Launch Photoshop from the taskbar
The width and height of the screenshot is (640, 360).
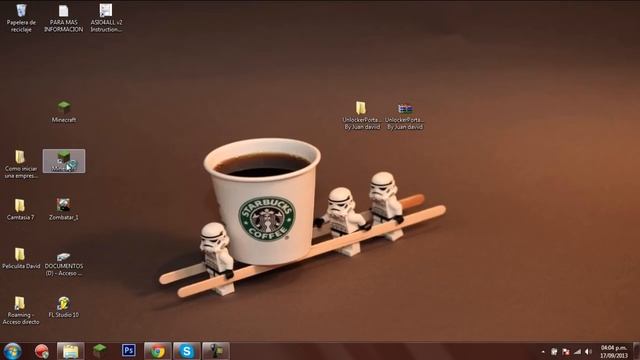[128, 351]
